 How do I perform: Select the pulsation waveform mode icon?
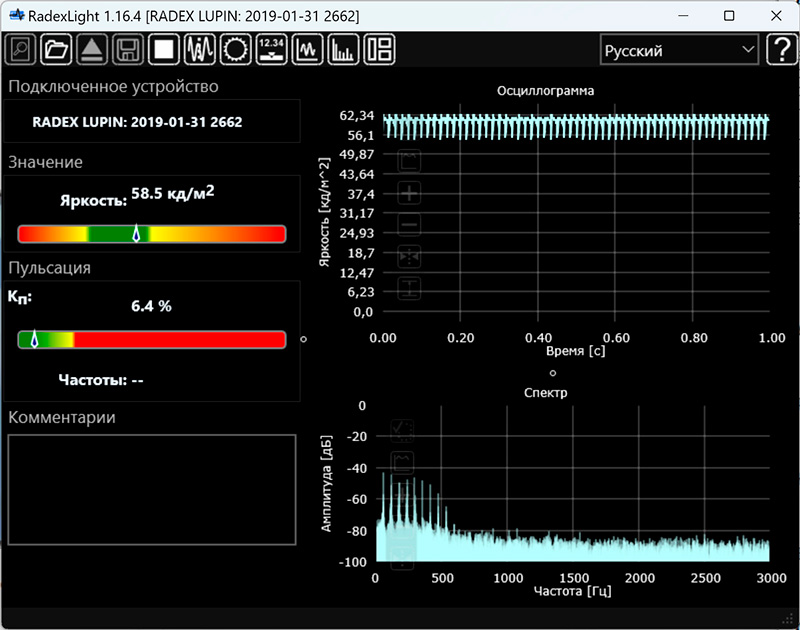[x=200, y=49]
